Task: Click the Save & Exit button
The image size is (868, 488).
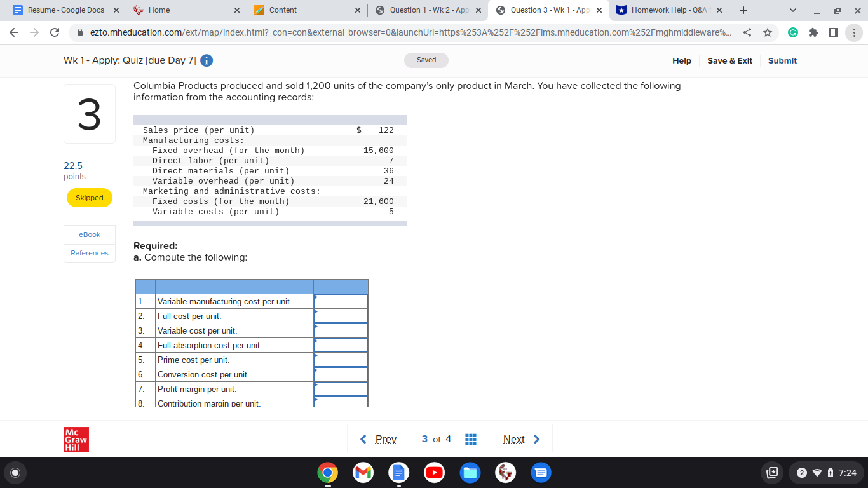Action: pos(729,60)
